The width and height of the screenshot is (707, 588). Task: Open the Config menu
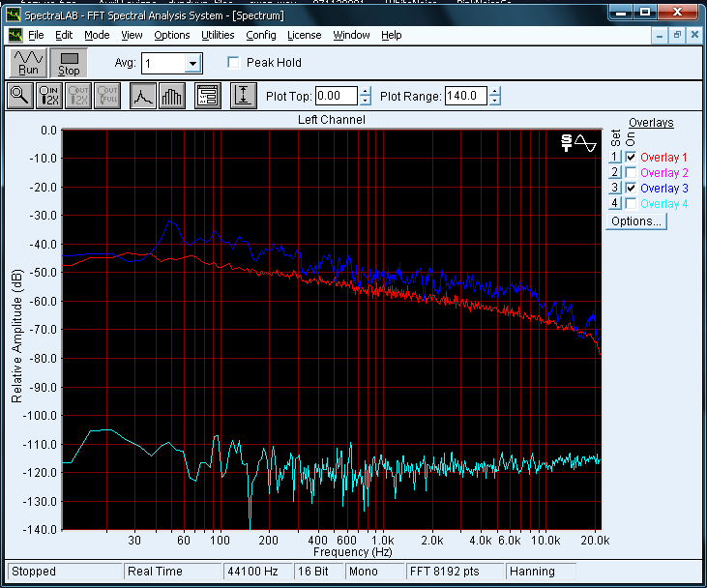coord(260,35)
